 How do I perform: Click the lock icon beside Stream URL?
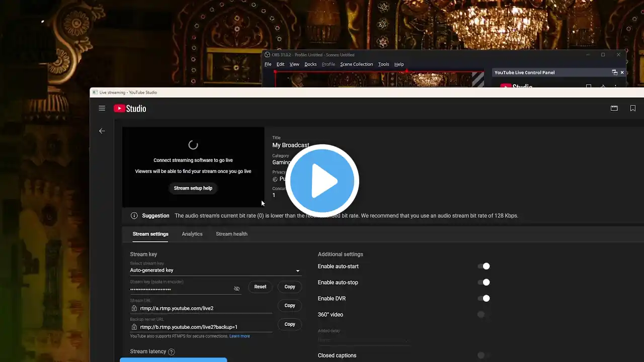(x=134, y=308)
